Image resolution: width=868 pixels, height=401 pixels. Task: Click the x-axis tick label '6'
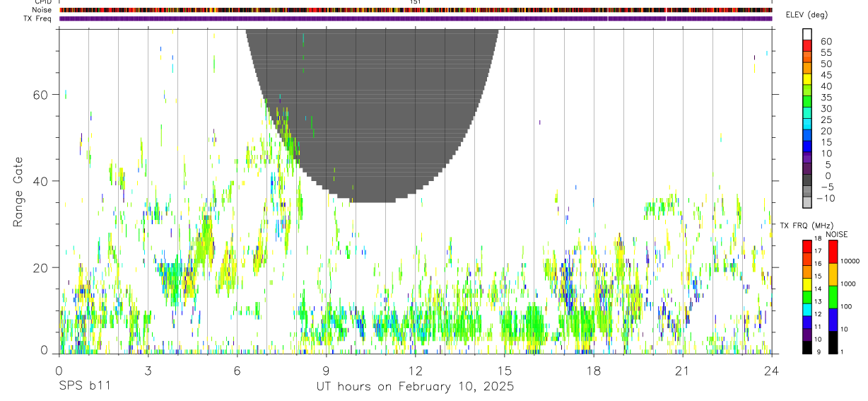coord(237,371)
